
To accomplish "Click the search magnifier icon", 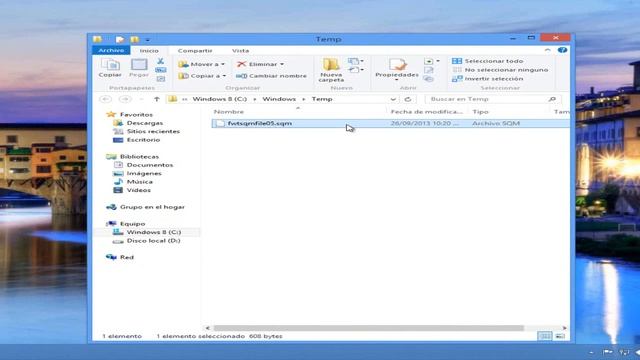I will tap(552, 99).
